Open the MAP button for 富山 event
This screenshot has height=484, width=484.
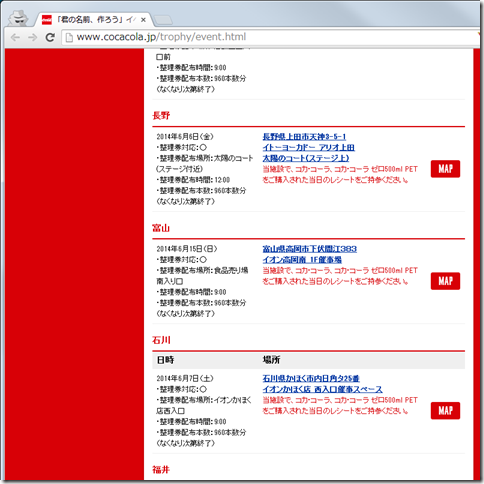445,281
